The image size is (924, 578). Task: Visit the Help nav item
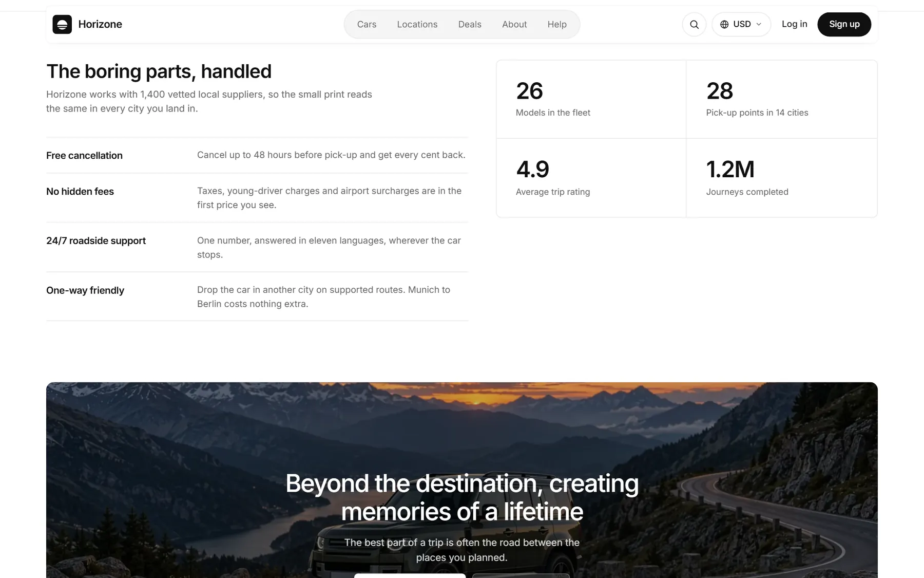point(557,24)
